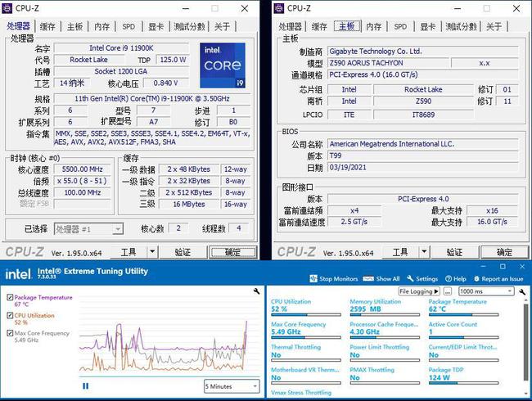The image size is (532, 401).
Task: Click the multiplier value x 55.0 (8 - 51)
Action: point(83,181)
